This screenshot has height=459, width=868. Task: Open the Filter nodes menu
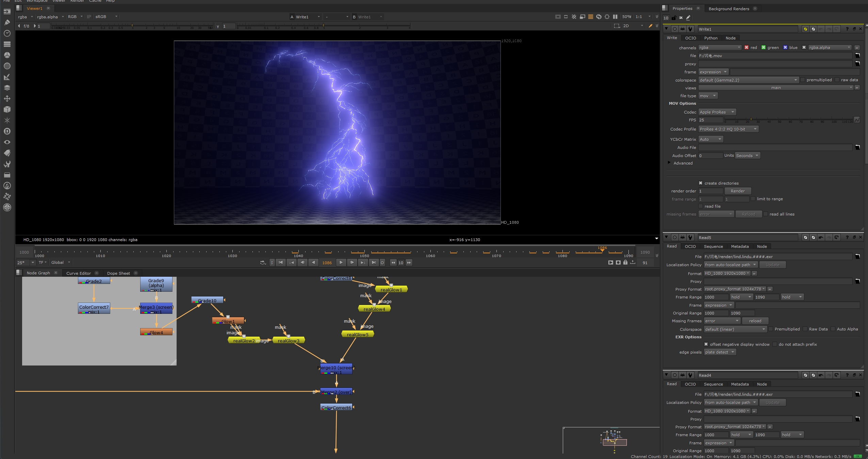[x=7, y=66]
